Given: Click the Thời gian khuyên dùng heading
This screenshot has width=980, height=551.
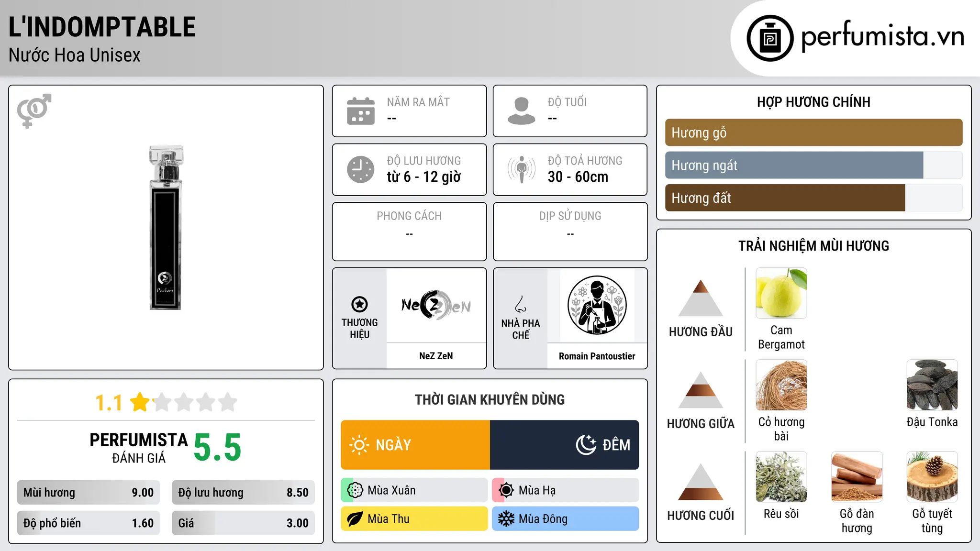Looking at the screenshot, I should click(490, 399).
